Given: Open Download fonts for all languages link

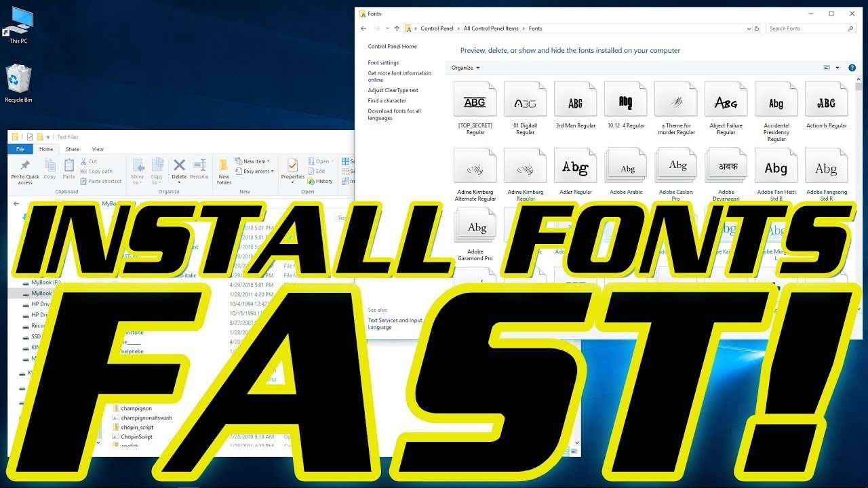Looking at the screenshot, I should point(394,115).
